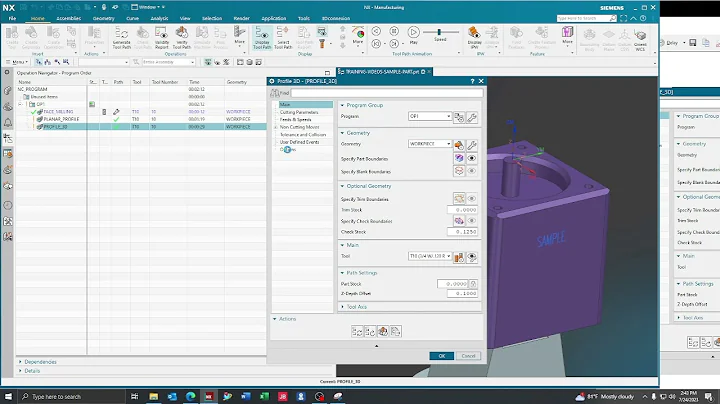The width and height of the screenshot is (720, 404).
Task: Select the FACE_MILLING operation row
Action: point(141,112)
